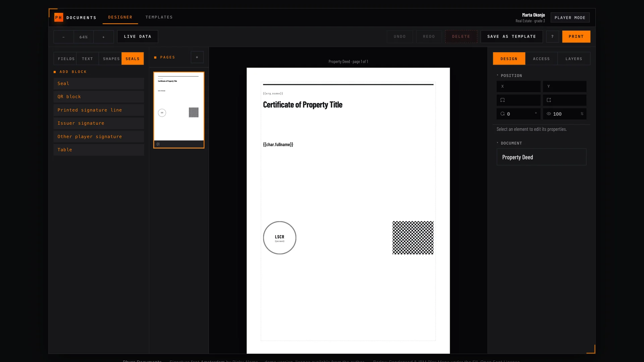Add a new page with the plus icon

tap(197, 57)
